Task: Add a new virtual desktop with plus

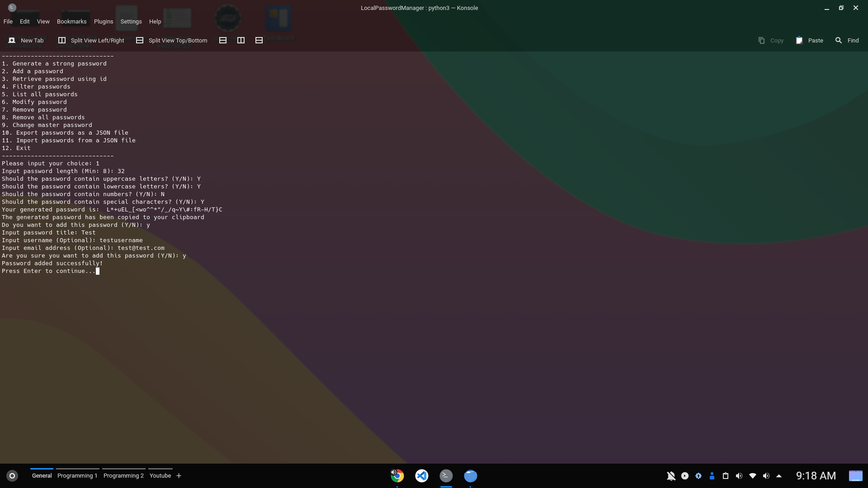Action: [x=179, y=475]
